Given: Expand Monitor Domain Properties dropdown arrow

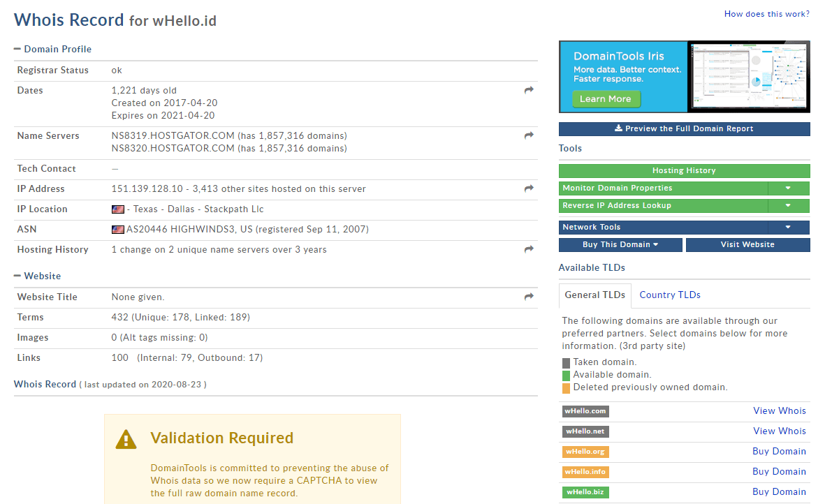Looking at the screenshot, I should tap(788, 188).
